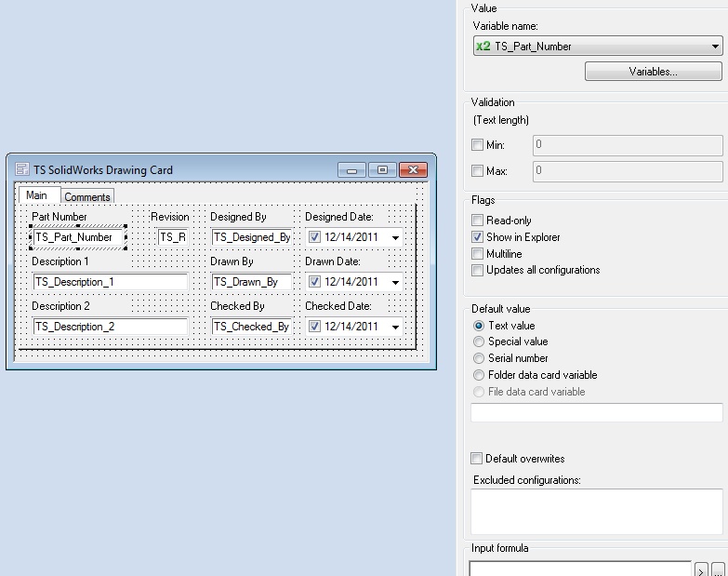The height and width of the screenshot is (576, 728).
Task: Select the TS_Designed_By edit box
Action: click(251, 237)
